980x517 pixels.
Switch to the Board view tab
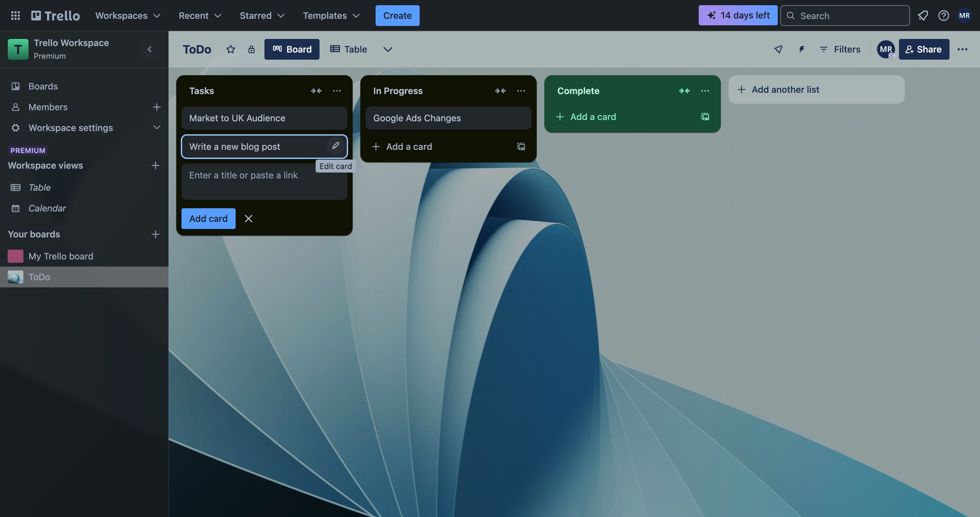click(292, 49)
